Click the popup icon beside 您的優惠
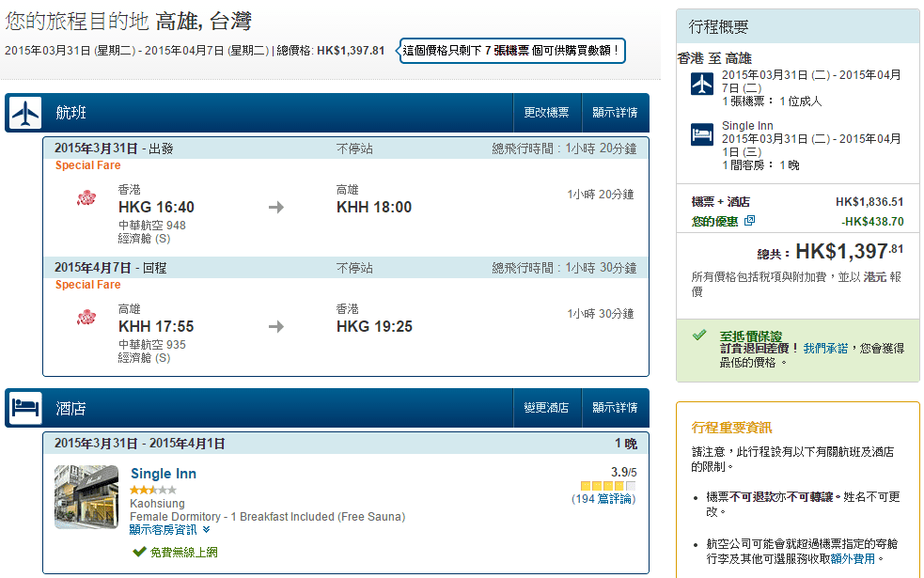The width and height of the screenshot is (924, 578). click(749, 222)
